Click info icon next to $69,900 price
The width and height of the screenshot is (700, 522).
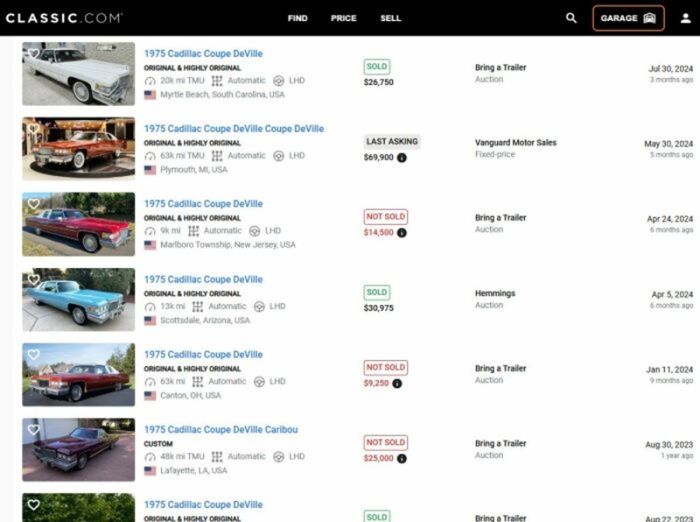pos(402,158)
